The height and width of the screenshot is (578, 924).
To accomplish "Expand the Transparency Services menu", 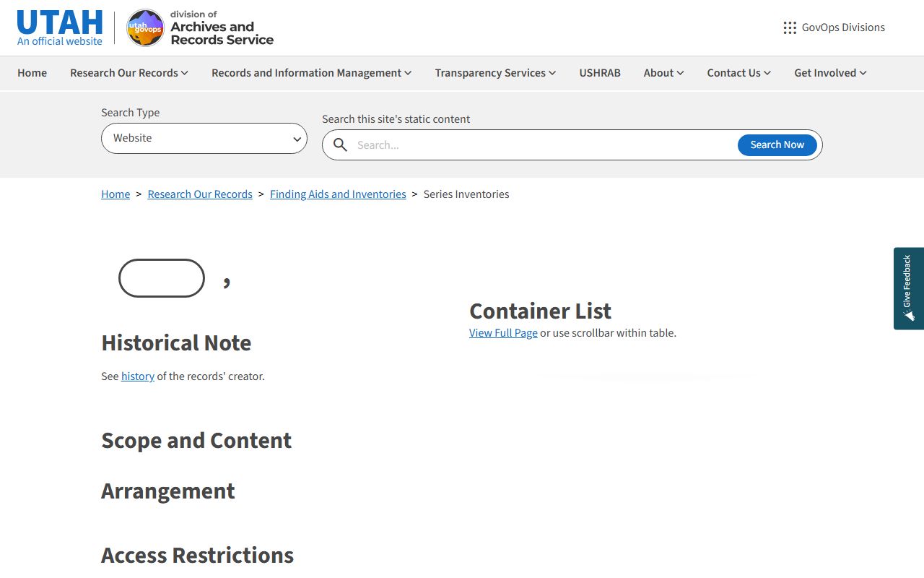I will [495, 73].
